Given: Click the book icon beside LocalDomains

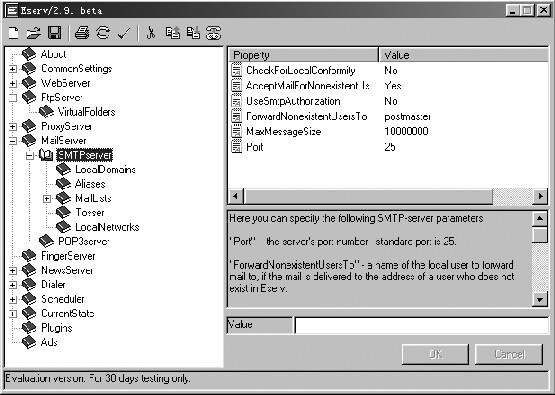Looking at the screenshot, I should (x=63, y=170).
